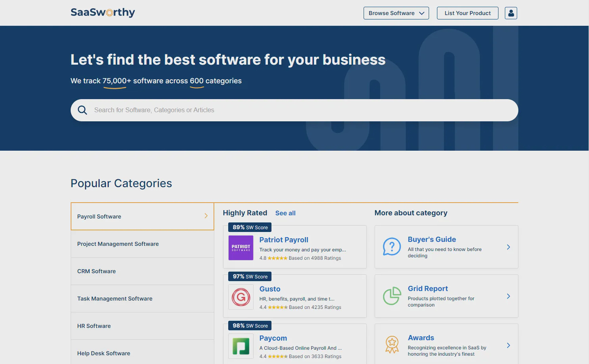The width and height of the screenshot is (589, 364).
Task: Click the See all link
Action: click(x=285, y=213)
